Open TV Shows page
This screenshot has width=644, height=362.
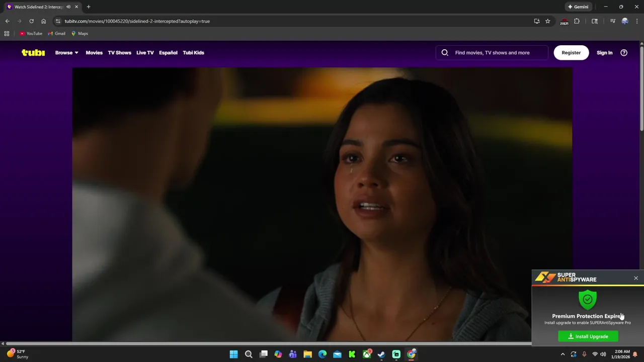coord(119,52)
